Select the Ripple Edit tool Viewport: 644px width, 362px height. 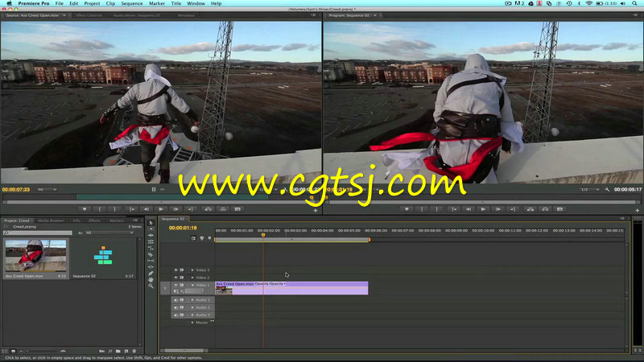151,235
